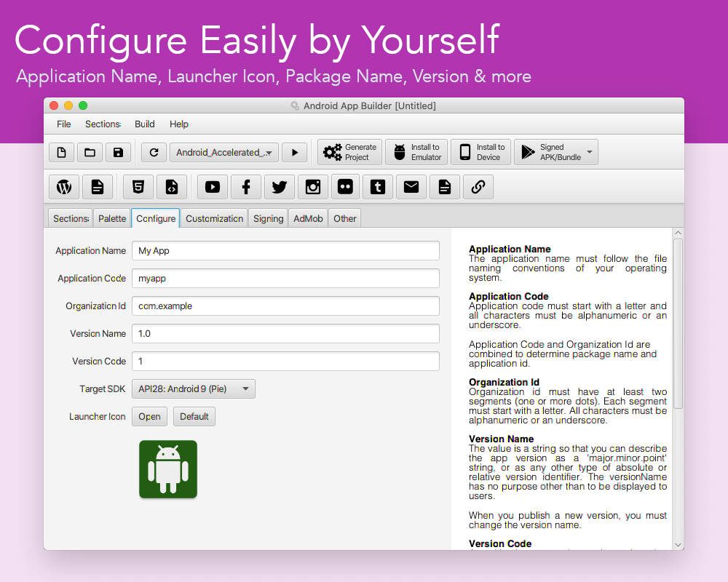The width and height of the screenshot is (728, 582).
Task: Click the help panel scrollbar thumb
Action: pos(678,324)
